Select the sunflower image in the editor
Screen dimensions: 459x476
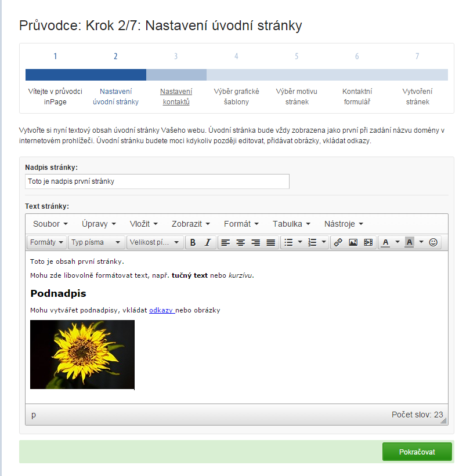(x=82, y=354)
